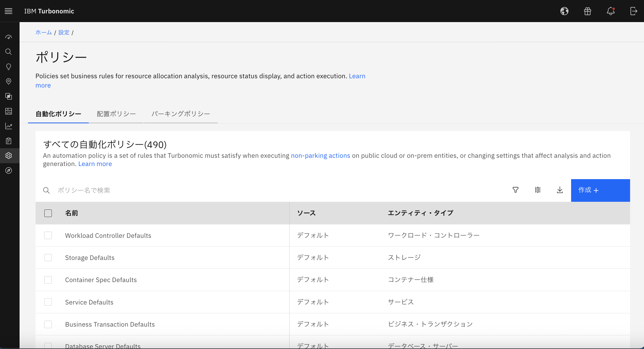Switch to the パーキングポリシー tab
The height and width of the screenshot is (349, 644).
click(181, 114)
